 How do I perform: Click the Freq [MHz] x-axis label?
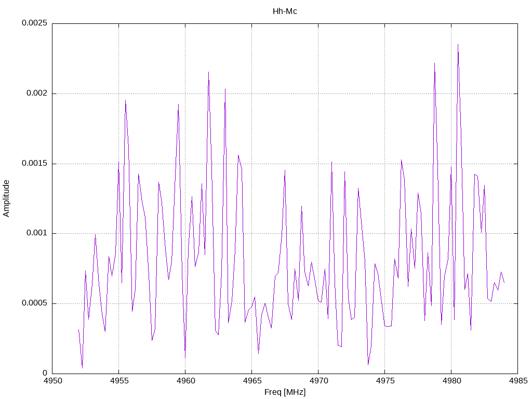pyautogui.click(x=285, y=392)
